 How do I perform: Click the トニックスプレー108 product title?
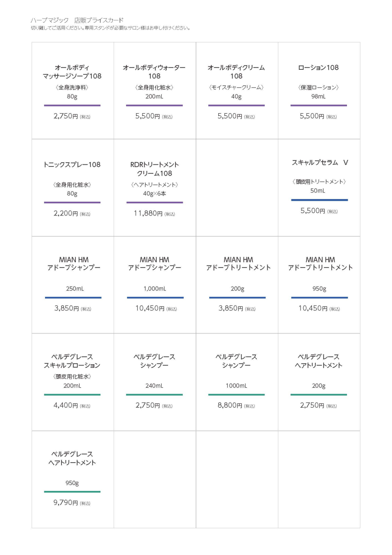pyautogui.click(x=72, y=165)
